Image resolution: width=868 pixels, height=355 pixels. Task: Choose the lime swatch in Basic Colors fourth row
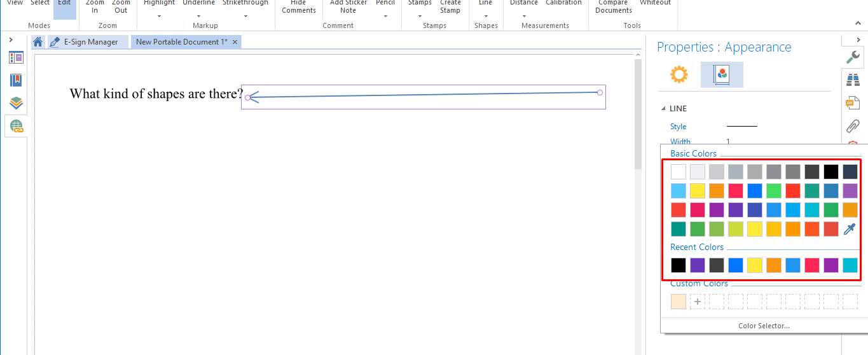[736, 229]
